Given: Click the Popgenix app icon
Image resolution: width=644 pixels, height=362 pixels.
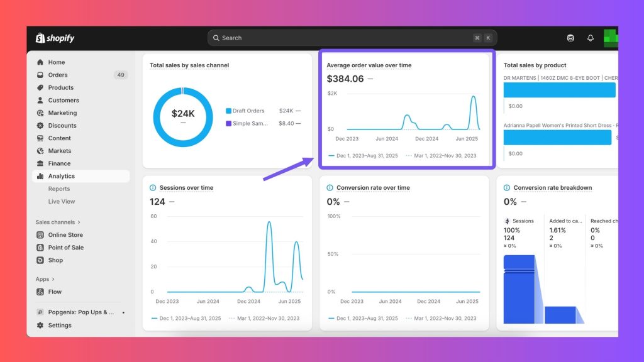Looking at the screenshot, I should (x=40, y=312).
